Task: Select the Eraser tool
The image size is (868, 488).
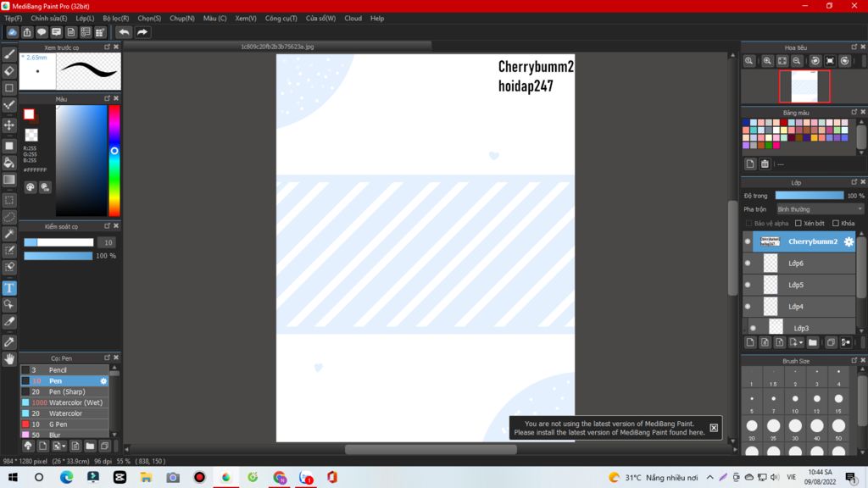Action: pos(9,71)
